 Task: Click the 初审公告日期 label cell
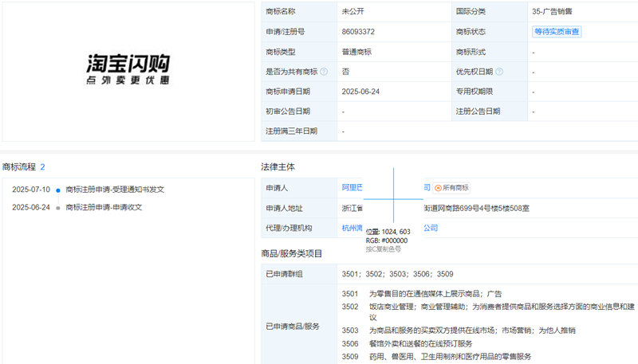click(x=299, y=112)
